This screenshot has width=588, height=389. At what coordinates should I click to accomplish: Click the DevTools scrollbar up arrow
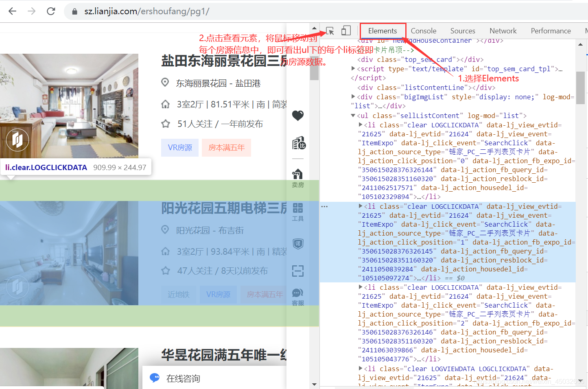[x=581, y=44]
